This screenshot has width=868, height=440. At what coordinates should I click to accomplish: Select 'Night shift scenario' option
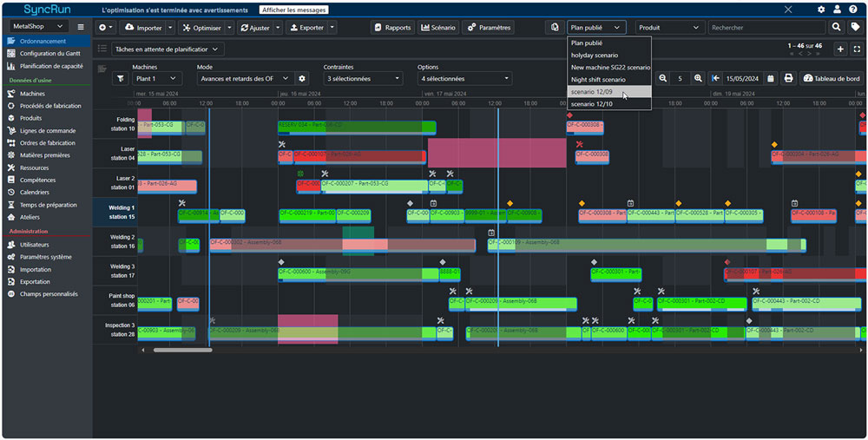tap(609, 79)
